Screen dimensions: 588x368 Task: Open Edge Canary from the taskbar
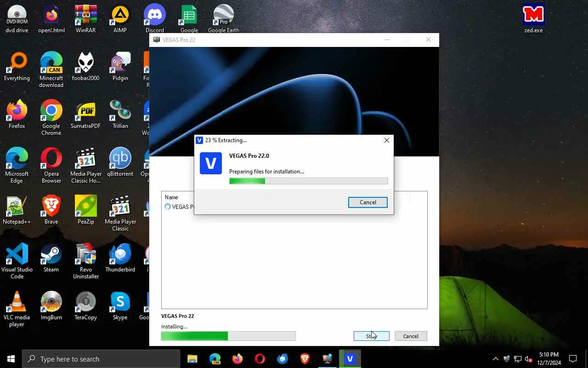point(215,359)
